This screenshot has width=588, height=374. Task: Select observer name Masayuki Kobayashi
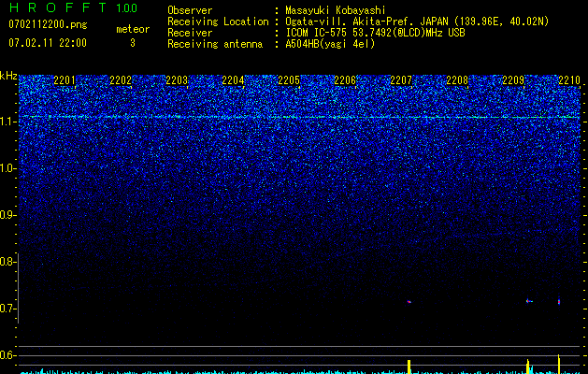336,11
